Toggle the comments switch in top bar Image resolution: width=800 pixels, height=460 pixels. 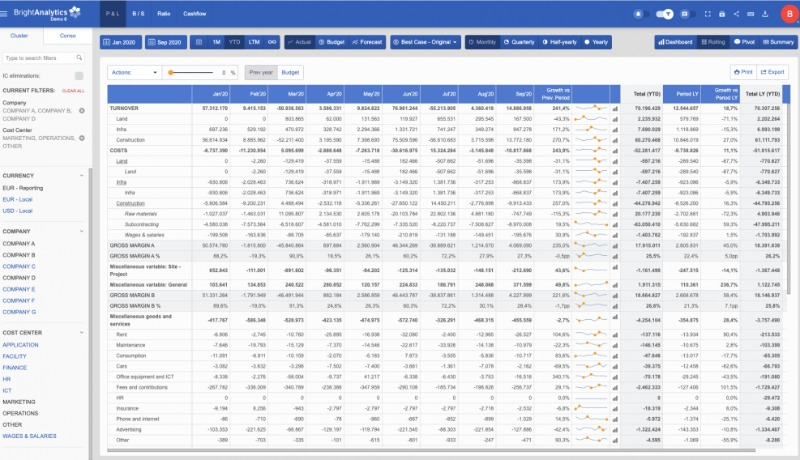tap(688, 14)
